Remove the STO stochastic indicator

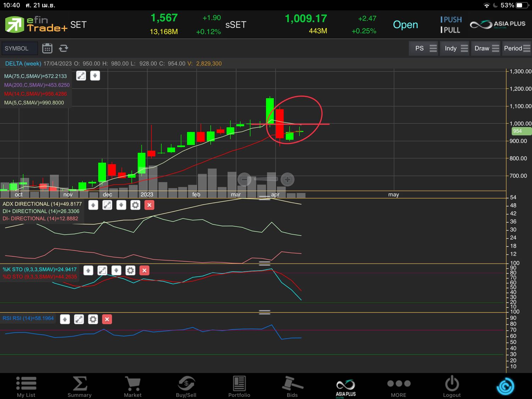pyautogui.click(x=144, y=271)
